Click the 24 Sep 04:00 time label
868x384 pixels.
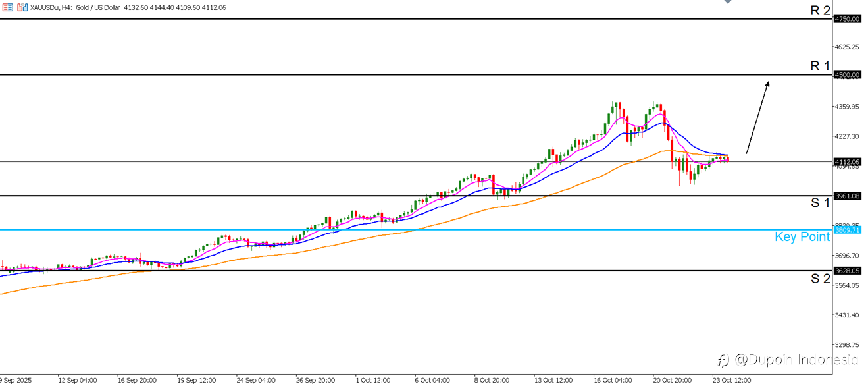point(256,380)
